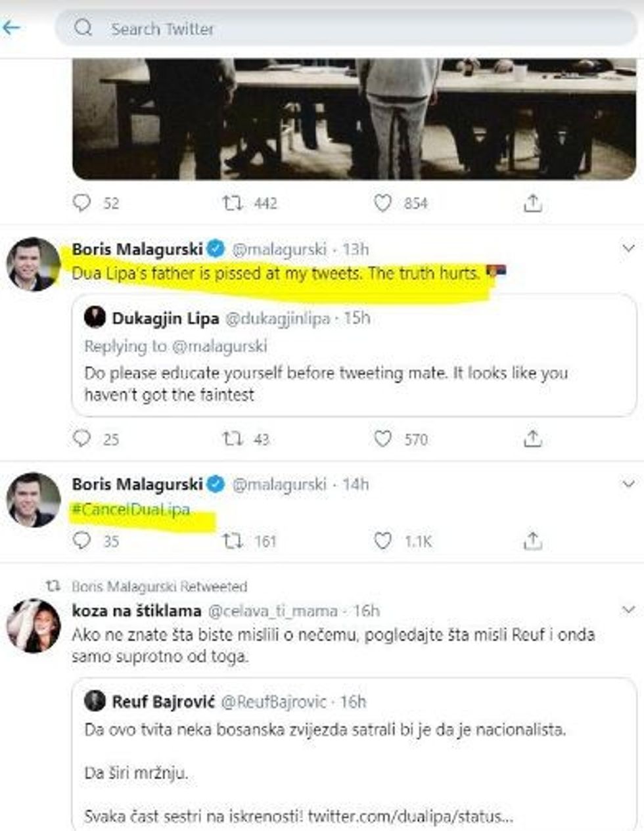
Task: Open options chevron on 13h Malagurski tweet
Action: tap(628, 248)
